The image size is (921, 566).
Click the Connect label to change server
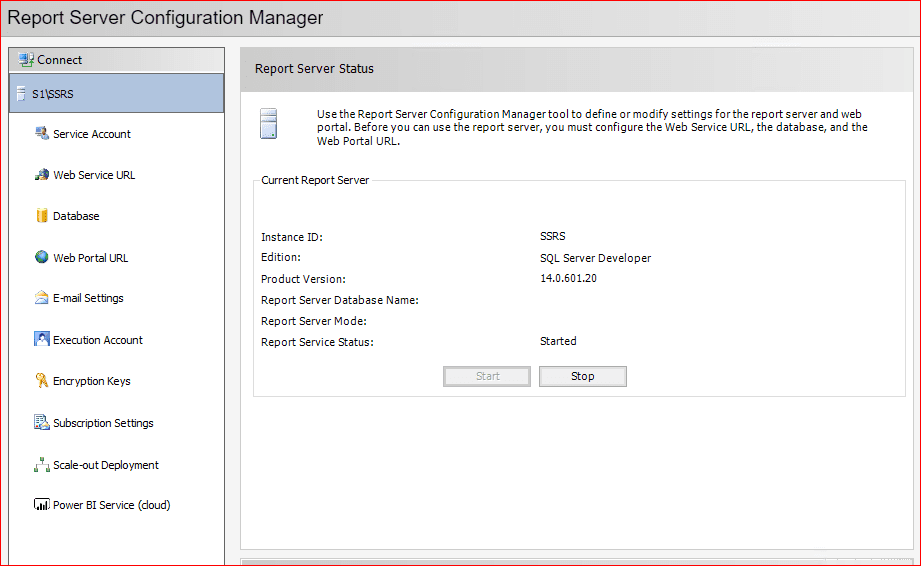(x=60, y=60)
